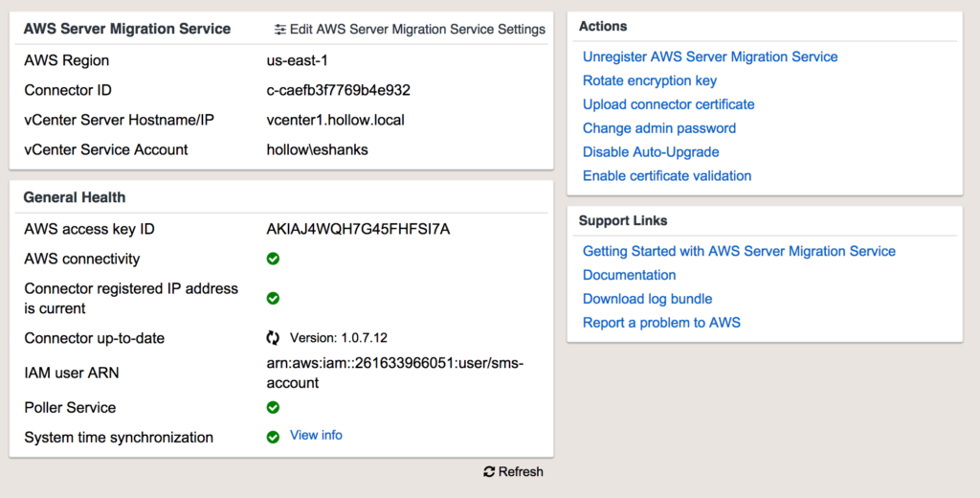Enable certificate validation
980x498 pixels.
(666, 176)
